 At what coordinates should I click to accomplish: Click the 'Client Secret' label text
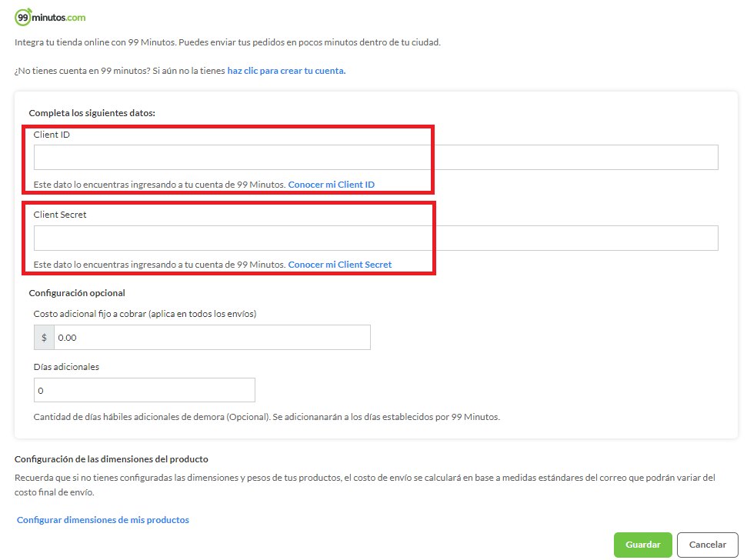pyautogui.click(x=59, y=215)
